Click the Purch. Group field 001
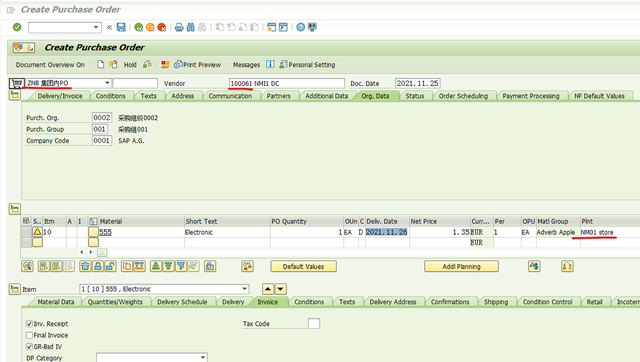This screenshot has height=362, width=640. click(x=100, y=129)
